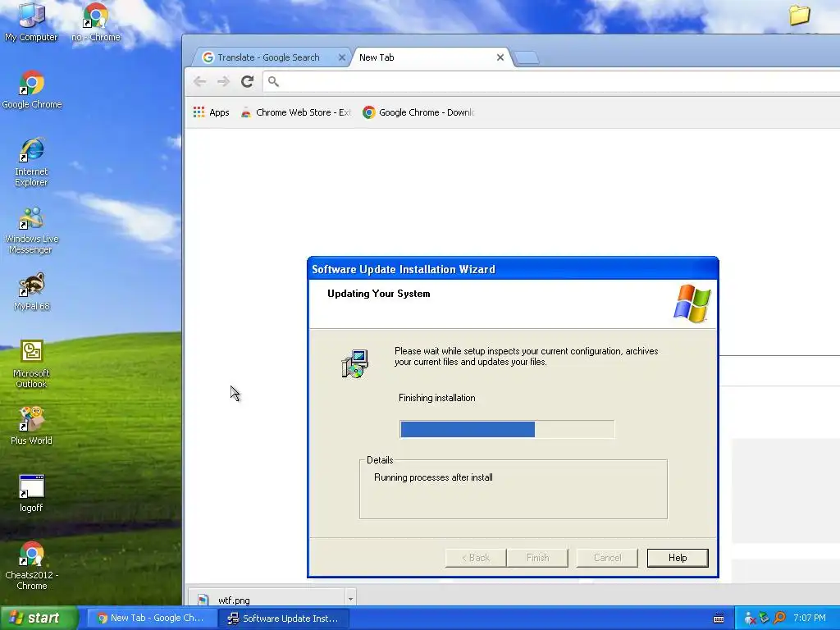Switch to 'Translate - Google Search' tab
840x630 pixels.
point(268,57)
